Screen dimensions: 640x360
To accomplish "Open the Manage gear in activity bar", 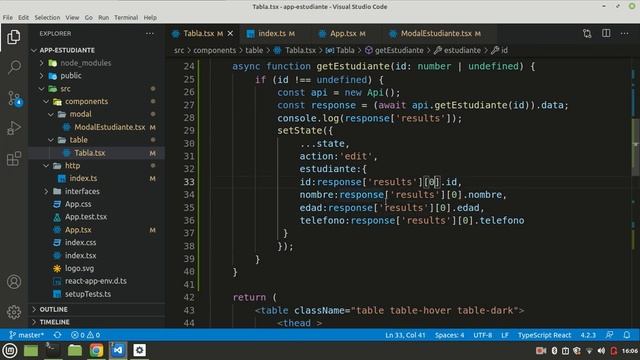I will (14, 312).
